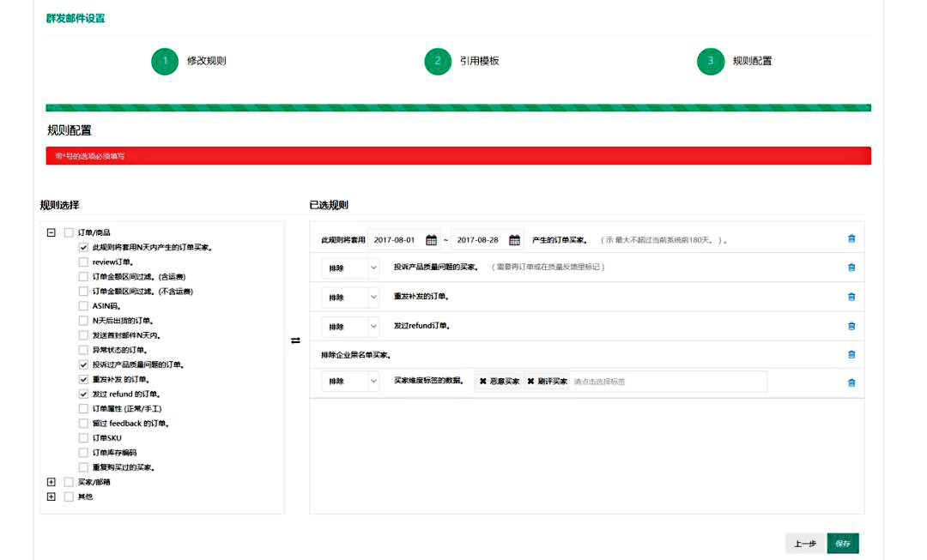Delete the 发过refund订单 rule row

(x=851, y=326)
